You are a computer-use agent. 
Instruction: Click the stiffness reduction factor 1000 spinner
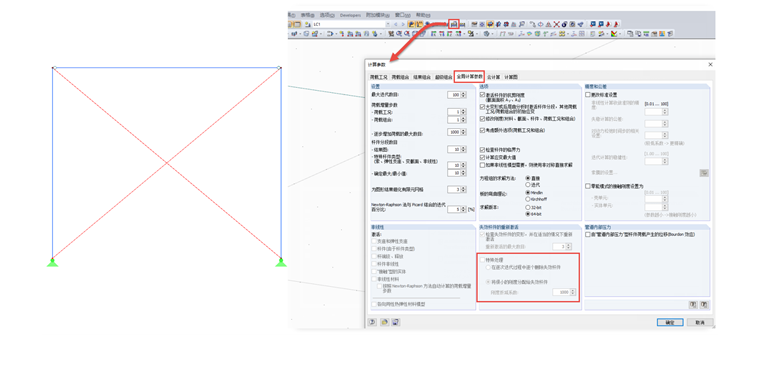pos(573,292)
